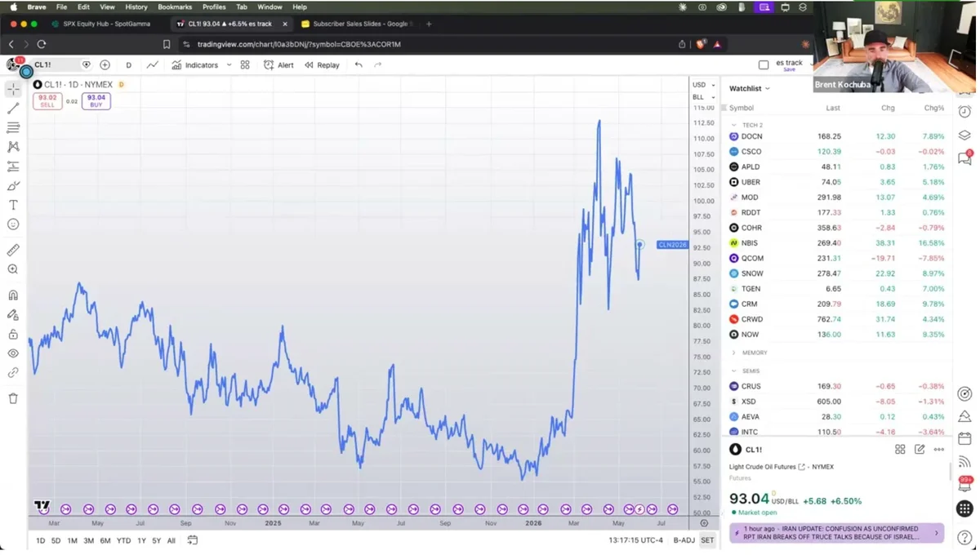980x555 pixels.
Task: Collapse the TECH 2 watchlist section
Action: 734,125
